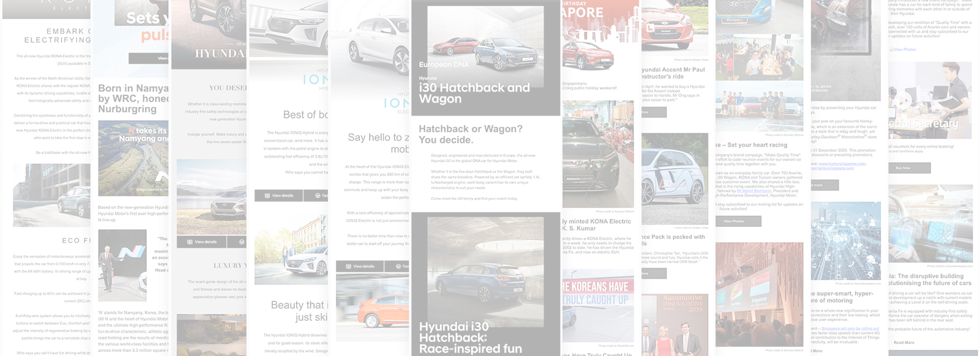The image size is (980, 356).
Task: Click the 'Hatchback or Wagon? You decide.' heading
Action: click(x=471, y=134)
